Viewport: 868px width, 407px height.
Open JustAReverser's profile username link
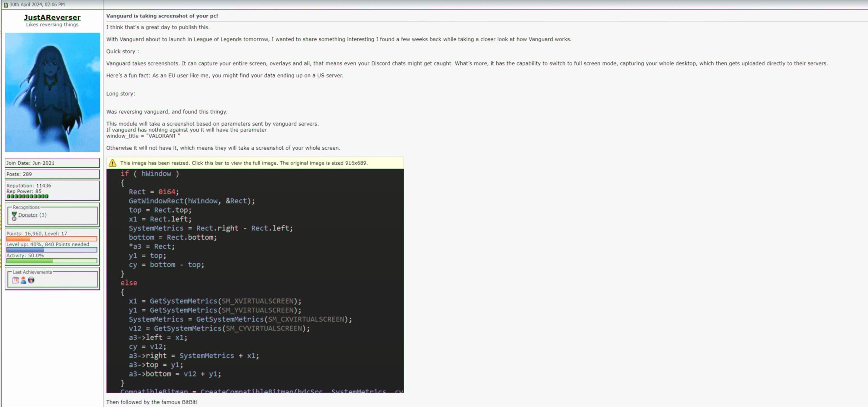pyautogui.click(x=52, y=17)
